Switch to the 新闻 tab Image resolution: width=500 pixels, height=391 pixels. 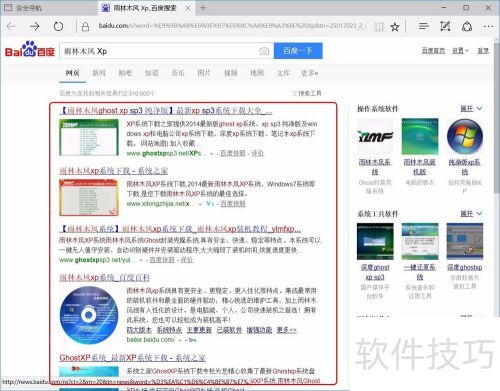coord(99,73)
